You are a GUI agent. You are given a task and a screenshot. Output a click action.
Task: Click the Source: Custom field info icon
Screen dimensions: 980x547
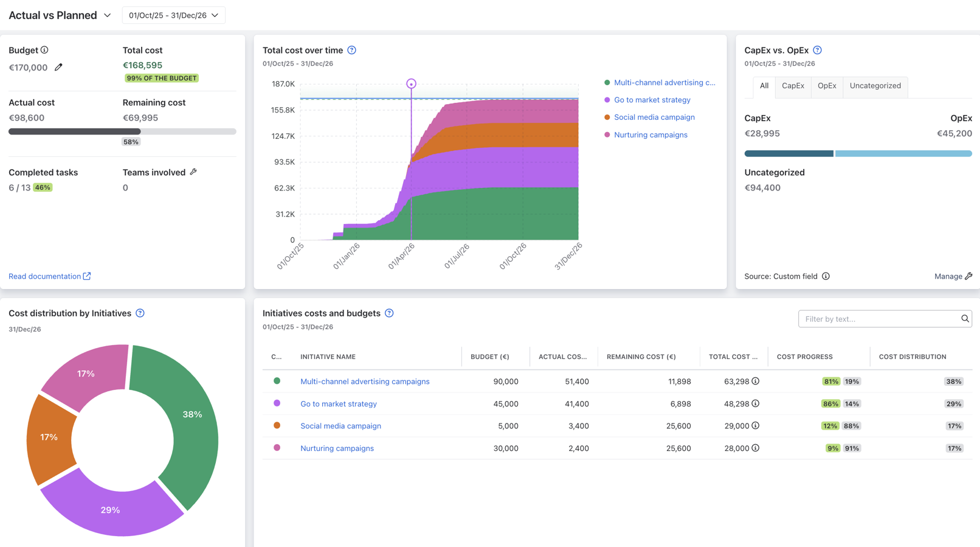coord(826,276)
